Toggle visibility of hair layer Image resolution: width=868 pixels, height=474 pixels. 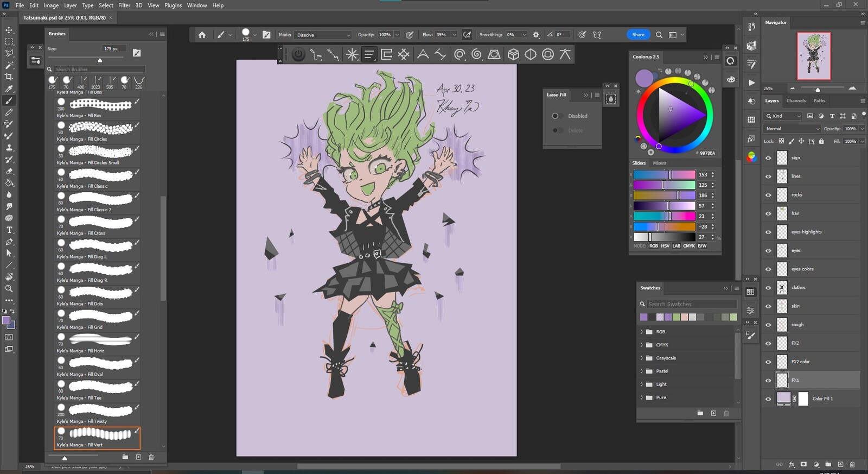(x=768, y=213)
